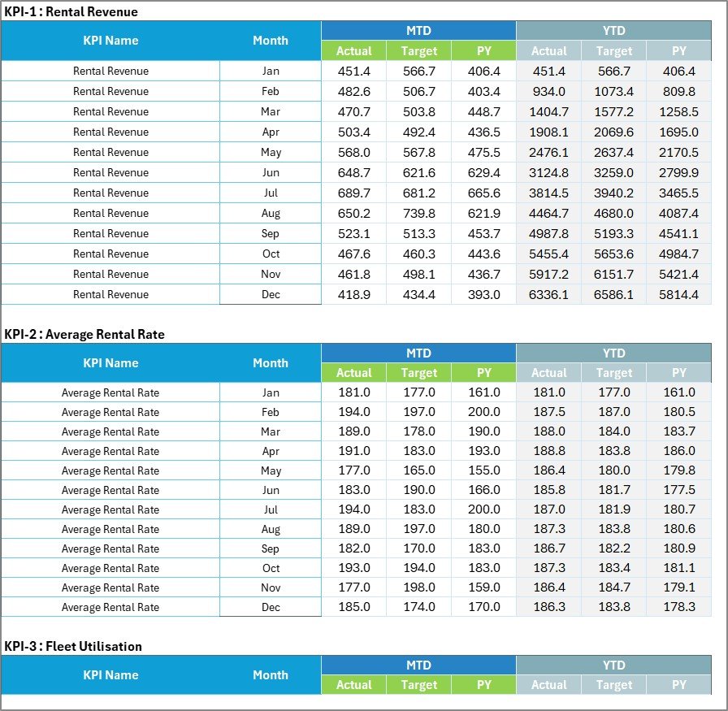Click Average Rental Rate Feb MTD PY 200.0

[x=483, y=412]
